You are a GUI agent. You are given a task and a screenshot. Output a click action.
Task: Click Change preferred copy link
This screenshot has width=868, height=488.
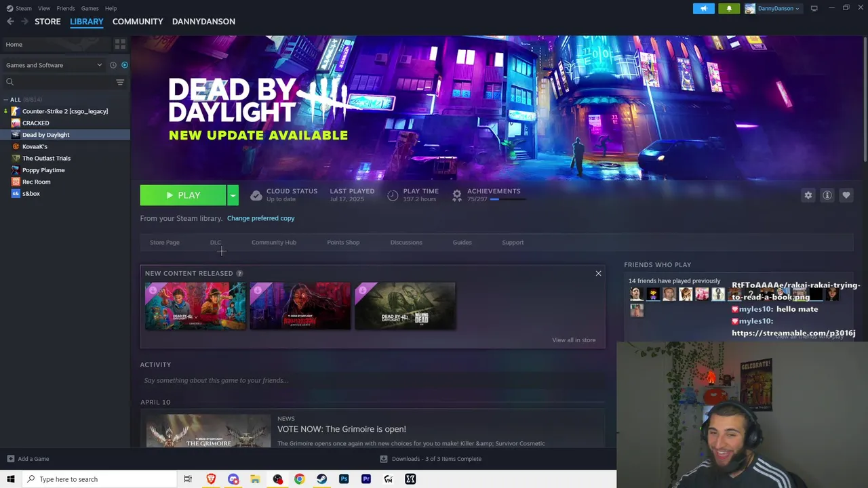pyautogui.click(x=260, y=218)
